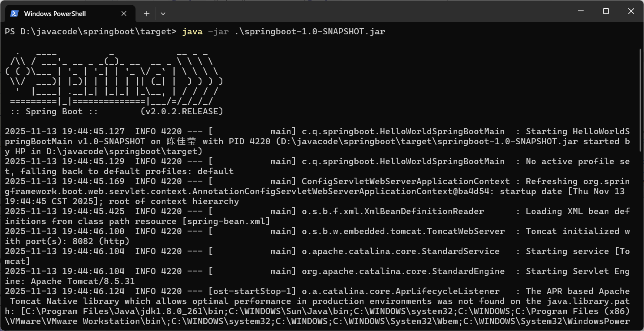This screenshot has height=331, width=644.
Task: Click the 'Apache Tomcat/8.5.31' text
Action: (83, 281)
